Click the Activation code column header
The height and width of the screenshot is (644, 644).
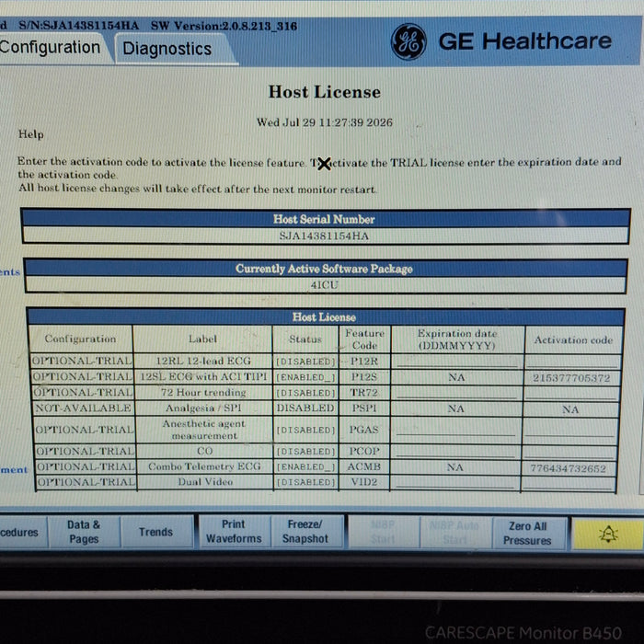[573, 340]
